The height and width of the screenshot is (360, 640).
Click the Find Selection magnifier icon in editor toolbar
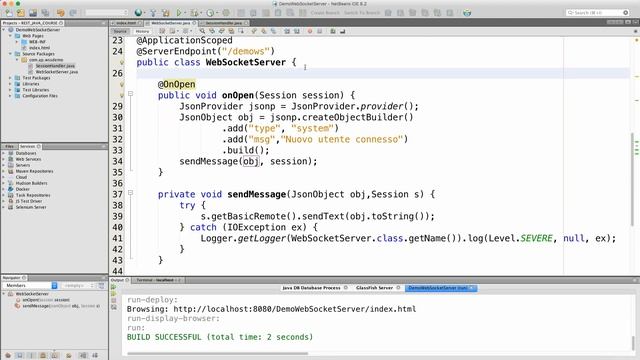202,31
